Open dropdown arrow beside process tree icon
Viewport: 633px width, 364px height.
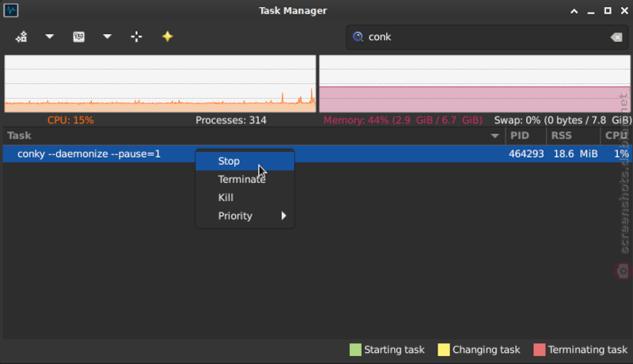pyautogui.click(x=50, y=36)
